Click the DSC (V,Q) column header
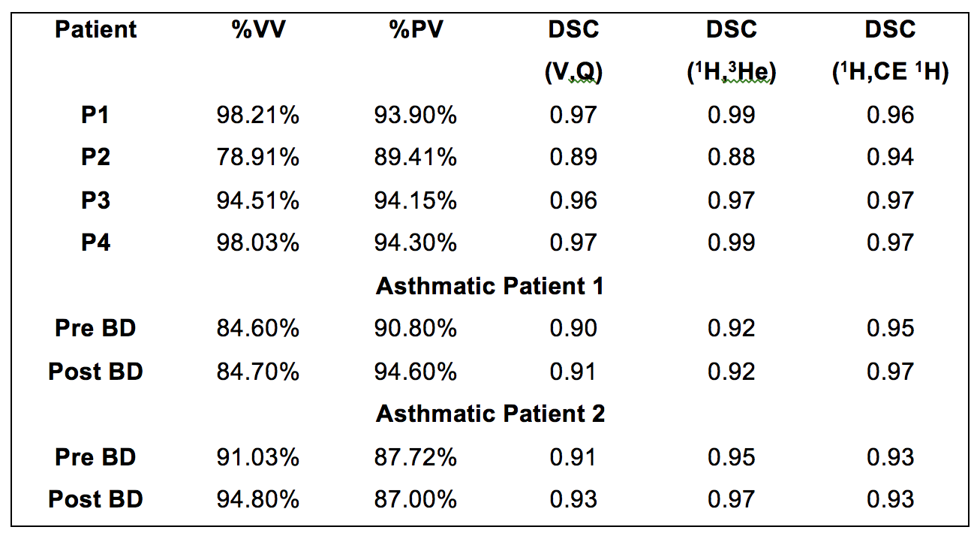The image size is (980, 536). [574, 50]
